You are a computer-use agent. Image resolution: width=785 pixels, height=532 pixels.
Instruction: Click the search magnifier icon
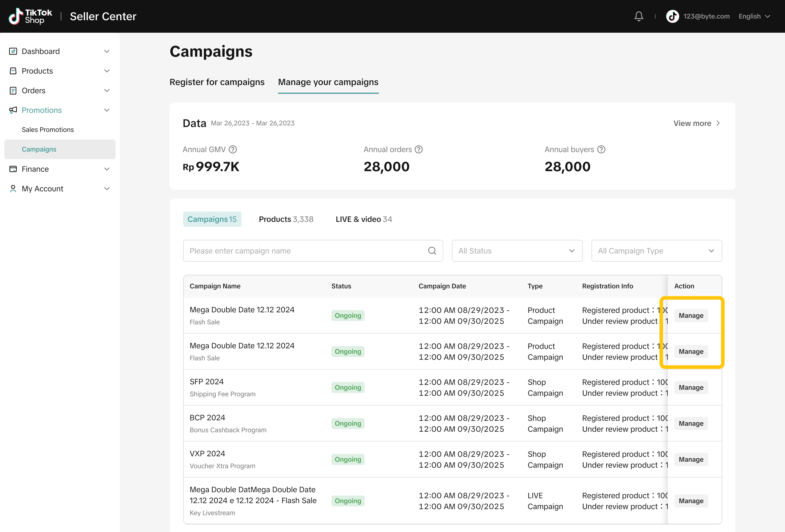[432, 251]
